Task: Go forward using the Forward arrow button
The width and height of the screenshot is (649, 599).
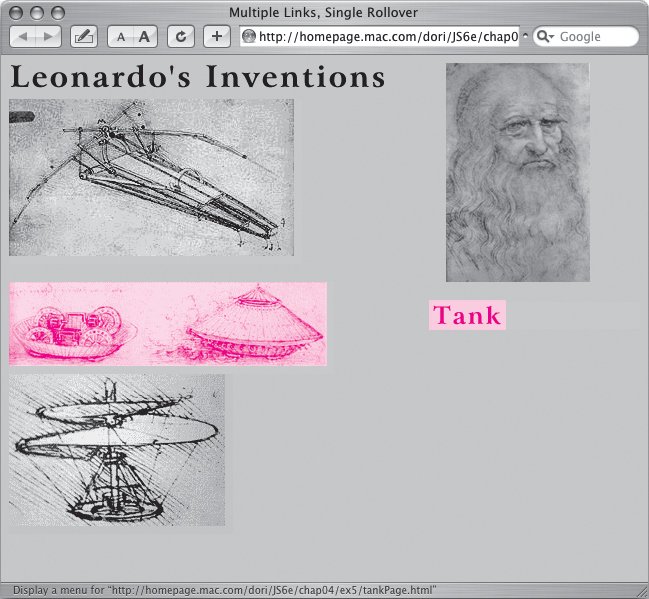Action: tap(48, 37)
